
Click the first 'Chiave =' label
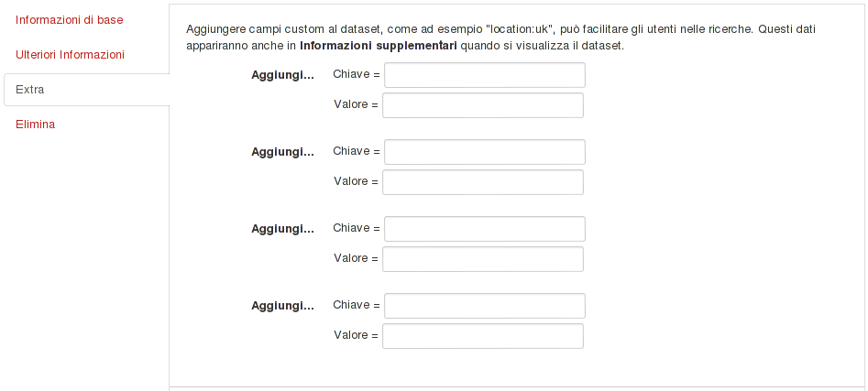tap(357, 74)
